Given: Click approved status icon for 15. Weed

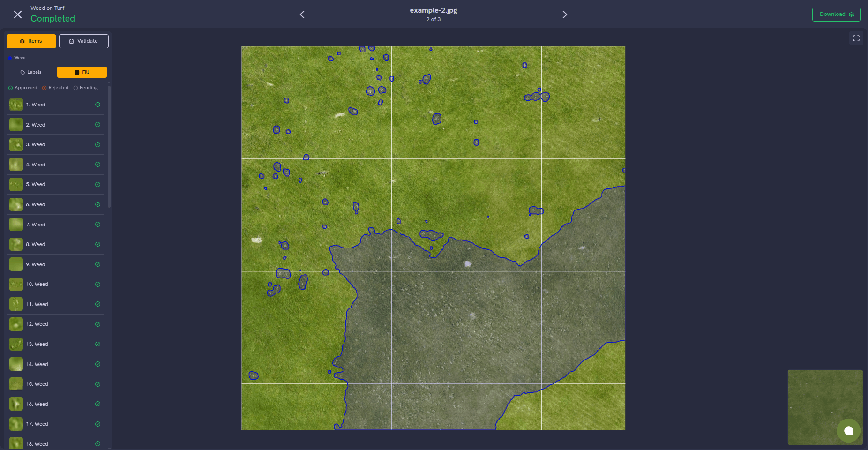Looking at the screenshot, I should tap(97, 384).
